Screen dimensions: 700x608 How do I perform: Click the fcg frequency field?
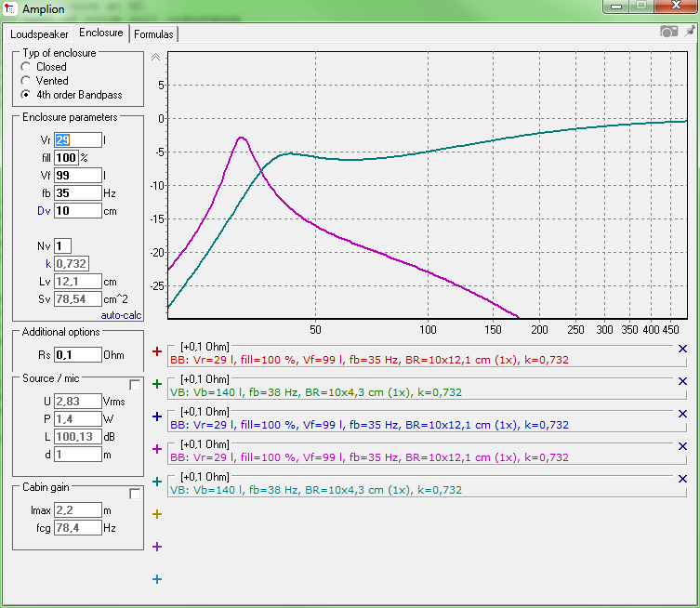tap(78, 528)
